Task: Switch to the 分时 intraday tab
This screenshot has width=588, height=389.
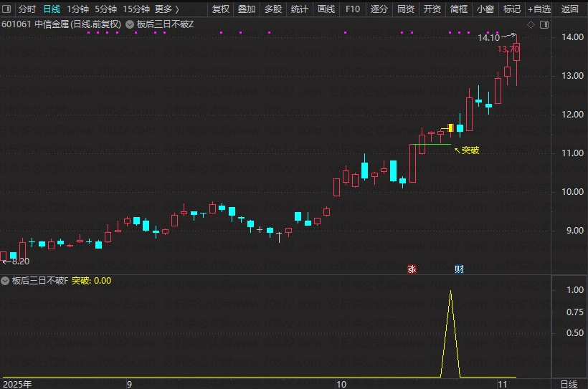Action: click(x=27, y=9)
